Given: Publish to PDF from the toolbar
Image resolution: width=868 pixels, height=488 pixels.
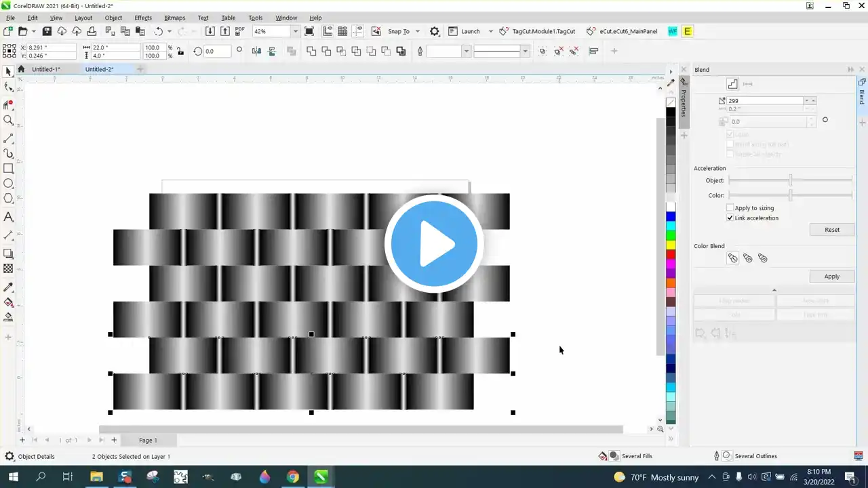Looking at the screenshot, I should pyautogui.click(x=239, y=31).
